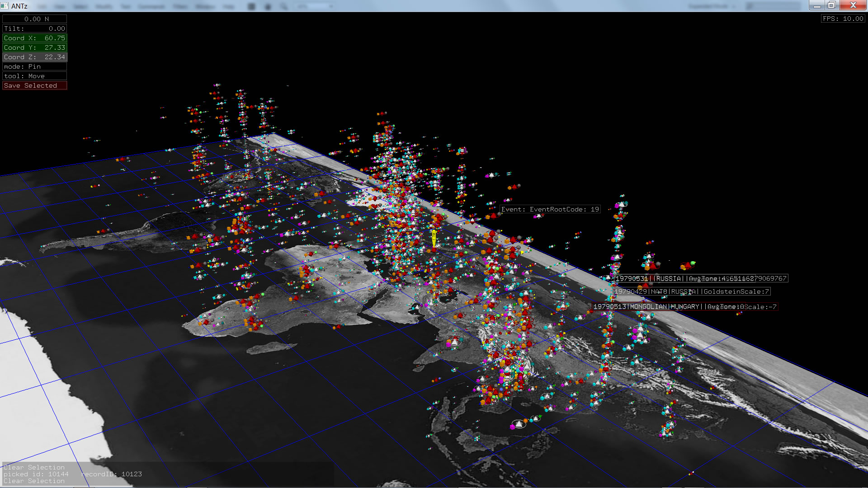Close the ANTz window
Image resolution: width=868 pixels, height=488 pixels.
point(853,5)
